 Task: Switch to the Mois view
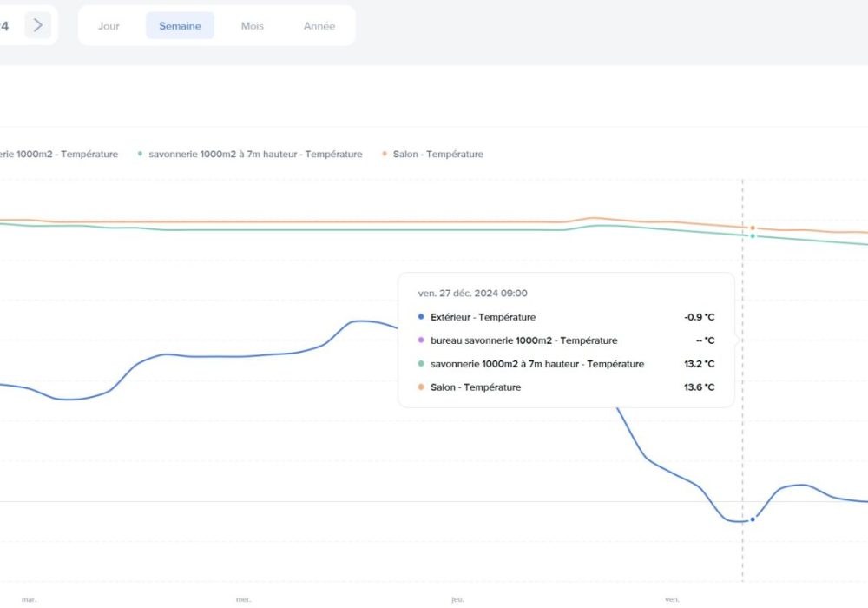tap(253, 26)
